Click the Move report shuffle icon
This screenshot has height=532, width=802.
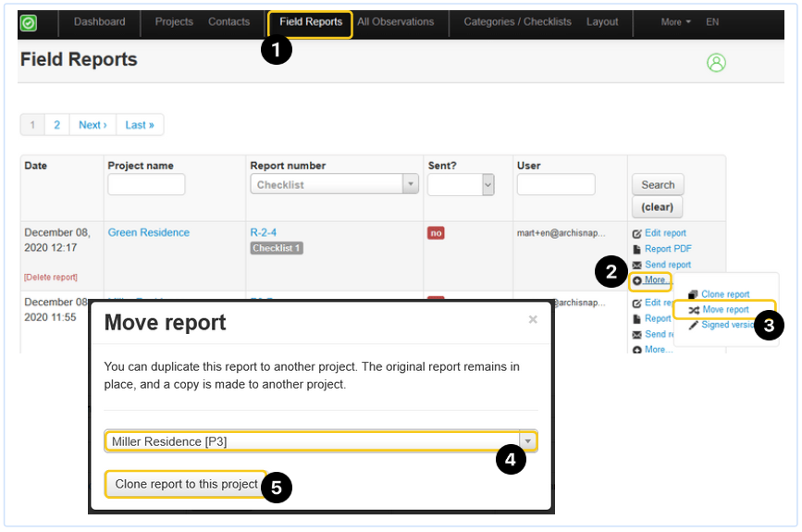coord(693,310)
